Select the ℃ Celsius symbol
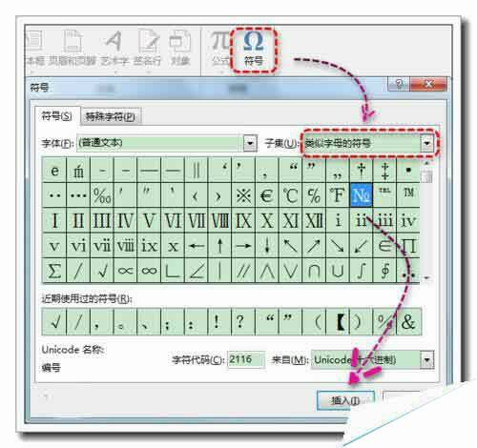Screen dimensions: 477x448 tap(290, 195)
